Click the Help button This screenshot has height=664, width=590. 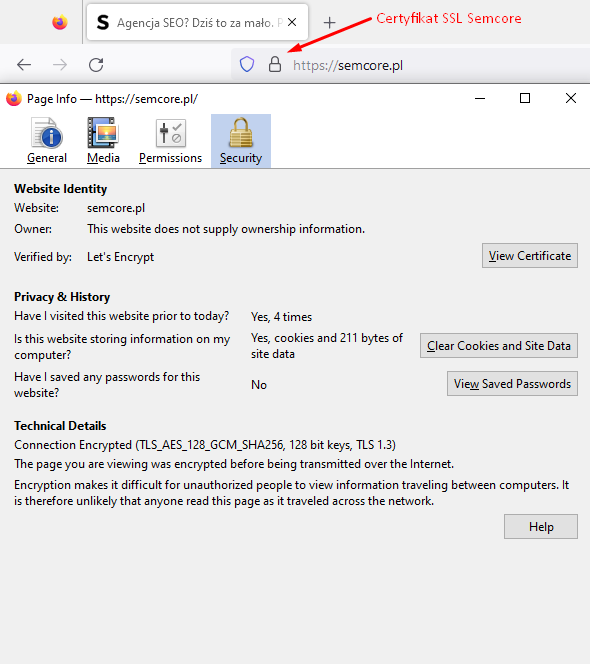(x=541, y=526)
